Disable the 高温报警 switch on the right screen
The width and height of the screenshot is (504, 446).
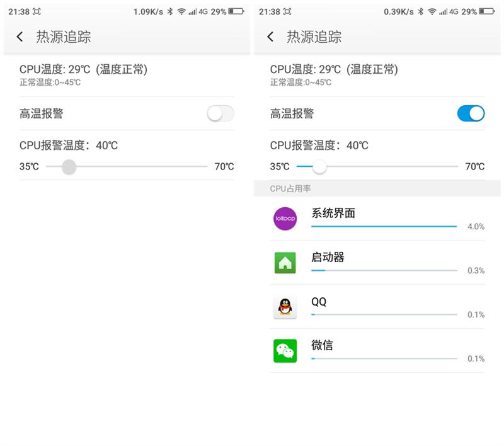(470, 111)
